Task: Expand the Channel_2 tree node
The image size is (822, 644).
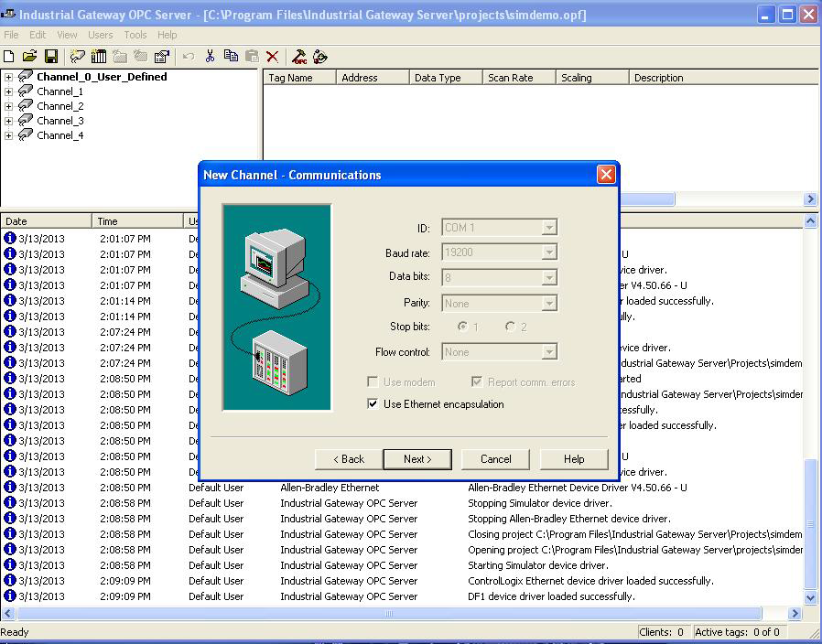Action: click(x=8, y=106)
